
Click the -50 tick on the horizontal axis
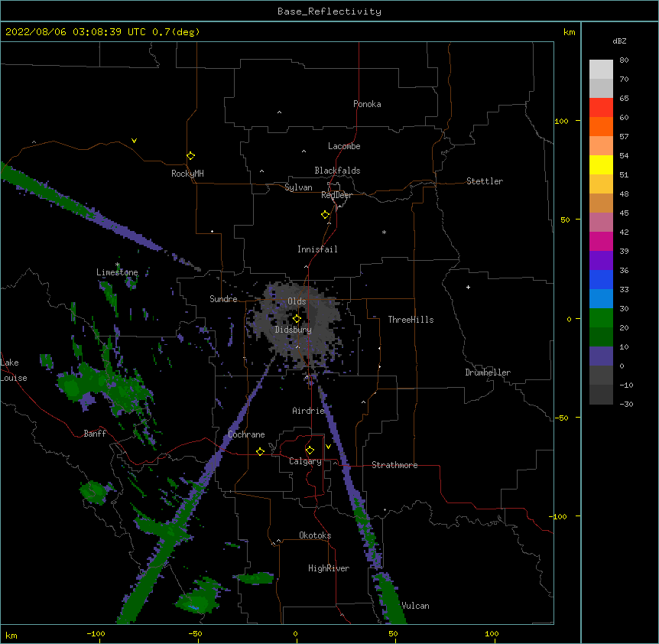click(195, 633)
